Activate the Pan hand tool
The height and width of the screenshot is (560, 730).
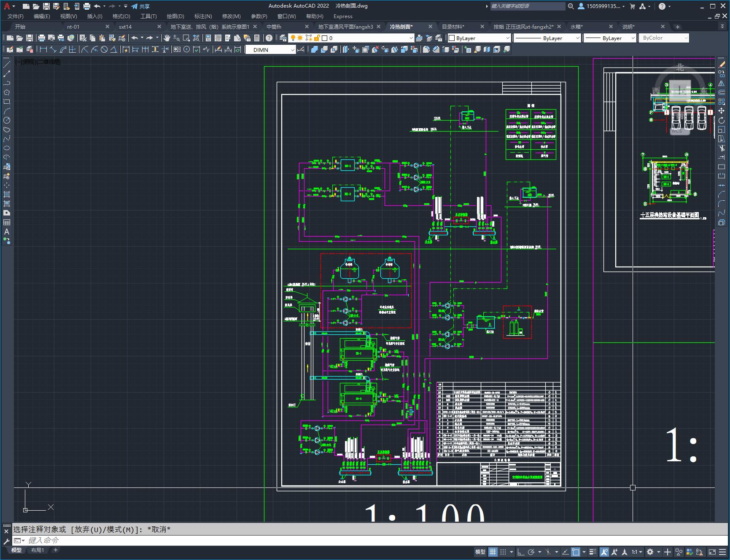(167, 38)
